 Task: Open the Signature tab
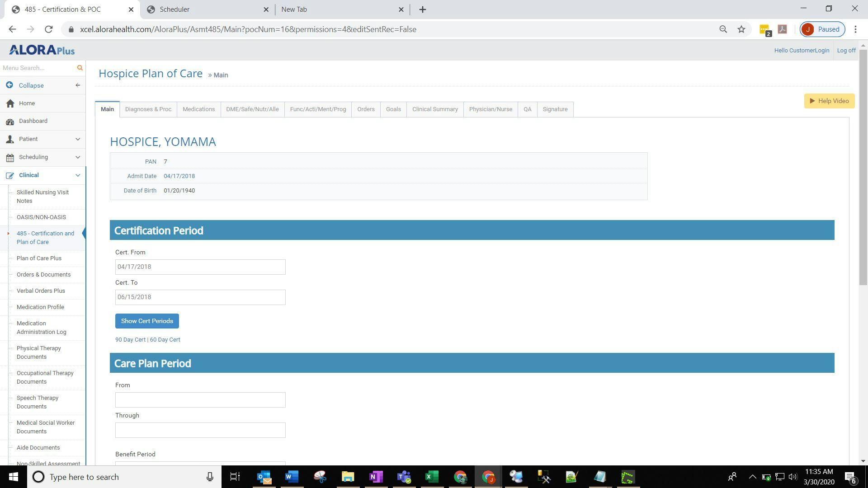555,109
